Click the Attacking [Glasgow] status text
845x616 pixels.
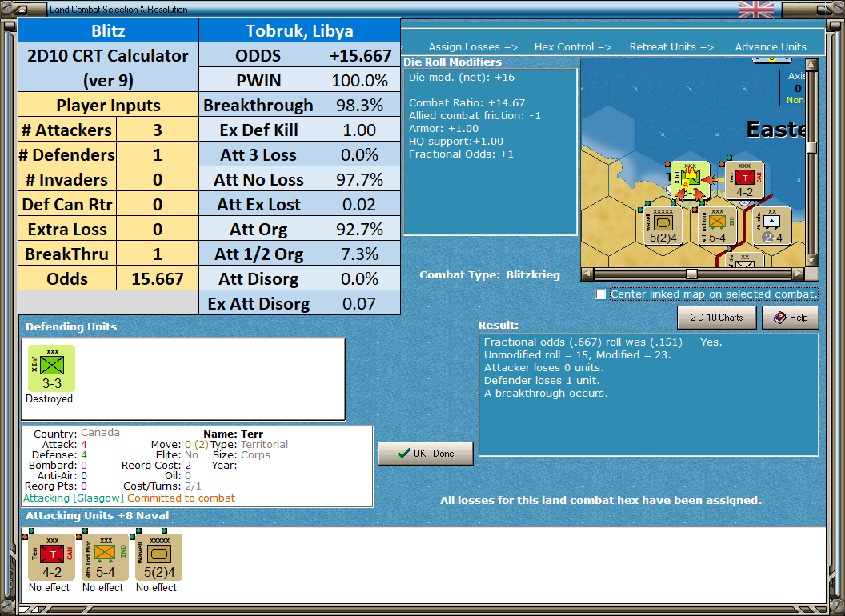pyautogui.click(x=74, y=498)
